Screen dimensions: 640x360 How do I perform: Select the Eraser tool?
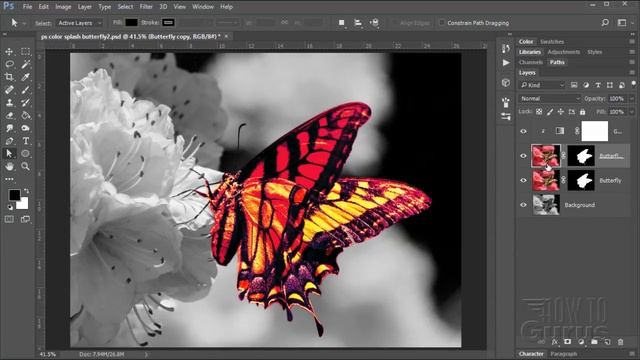click(9, 116)
